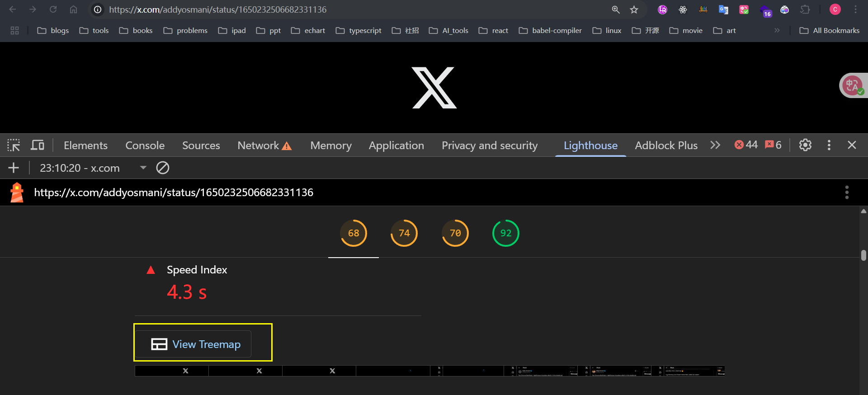This screenshot has height=395, width=868.
Task: Click the 4.3 s Speed Index value
Action: [187, 292]
